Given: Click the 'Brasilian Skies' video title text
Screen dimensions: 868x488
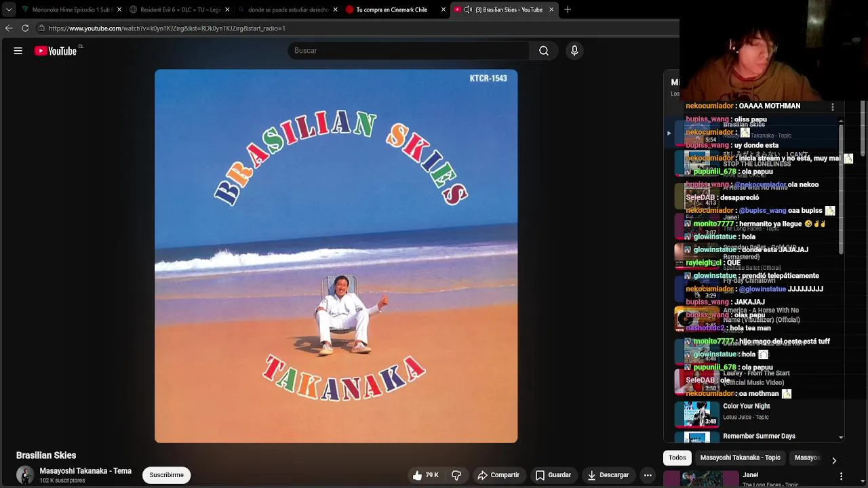Looking at the screenshot, I should point(46,455).
